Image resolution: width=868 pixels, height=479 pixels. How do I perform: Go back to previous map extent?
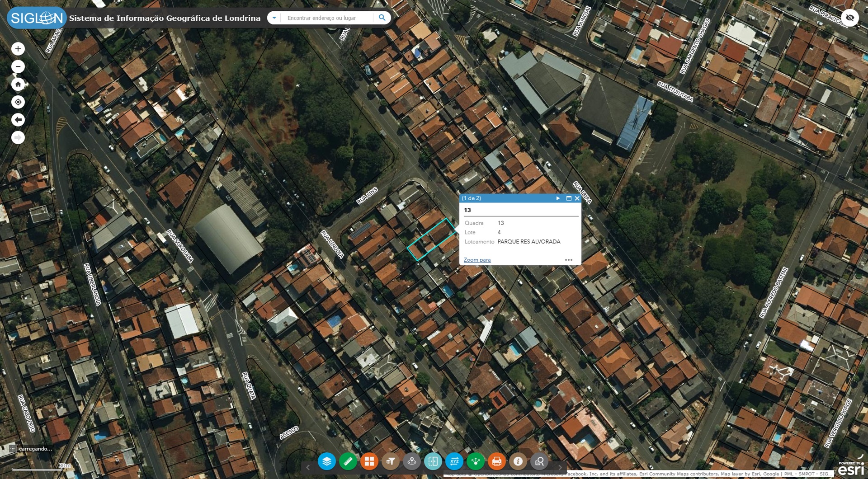pyautogui.click(x=18, y=120)
